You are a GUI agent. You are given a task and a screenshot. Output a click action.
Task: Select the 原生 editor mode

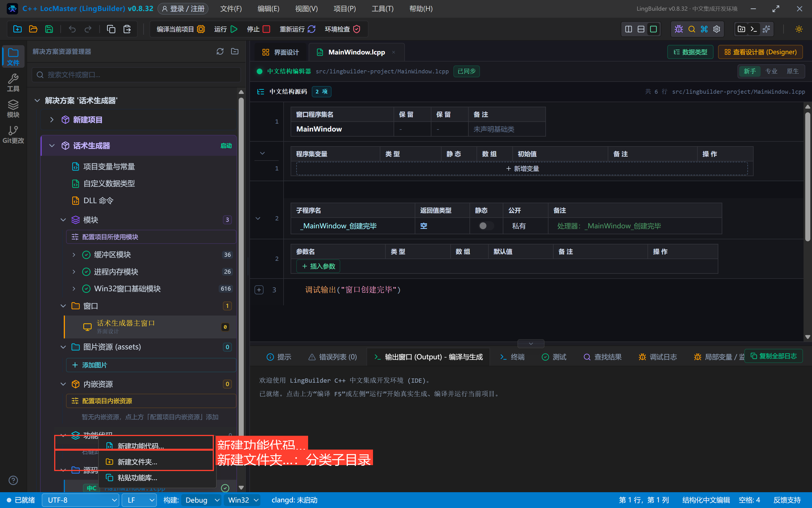click(793, 71)
